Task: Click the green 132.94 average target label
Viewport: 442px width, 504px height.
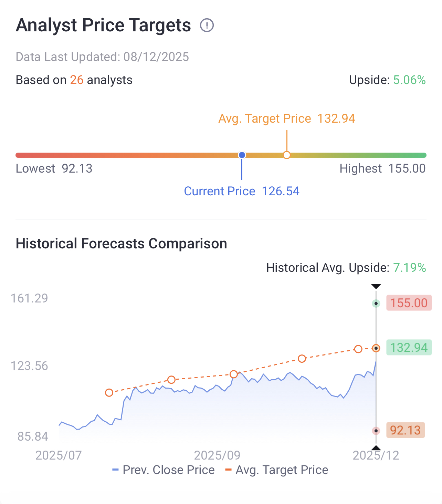Action: click(409, 347)
